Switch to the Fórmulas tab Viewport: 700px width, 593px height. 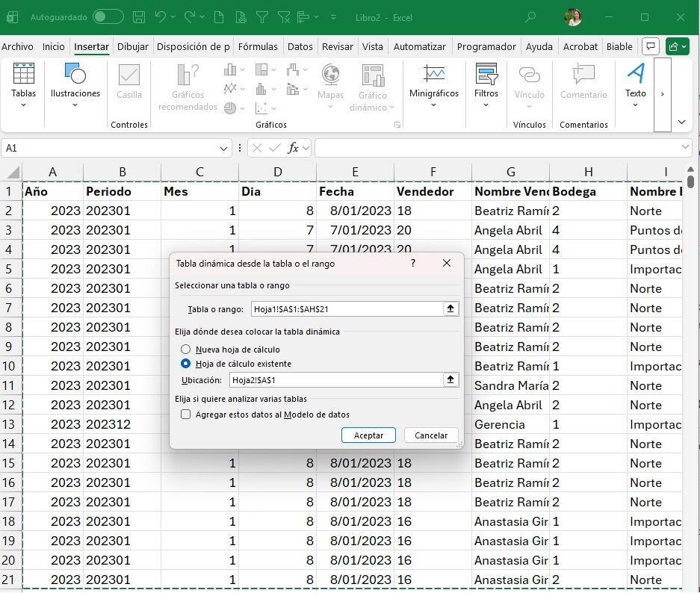click(258, 46)
